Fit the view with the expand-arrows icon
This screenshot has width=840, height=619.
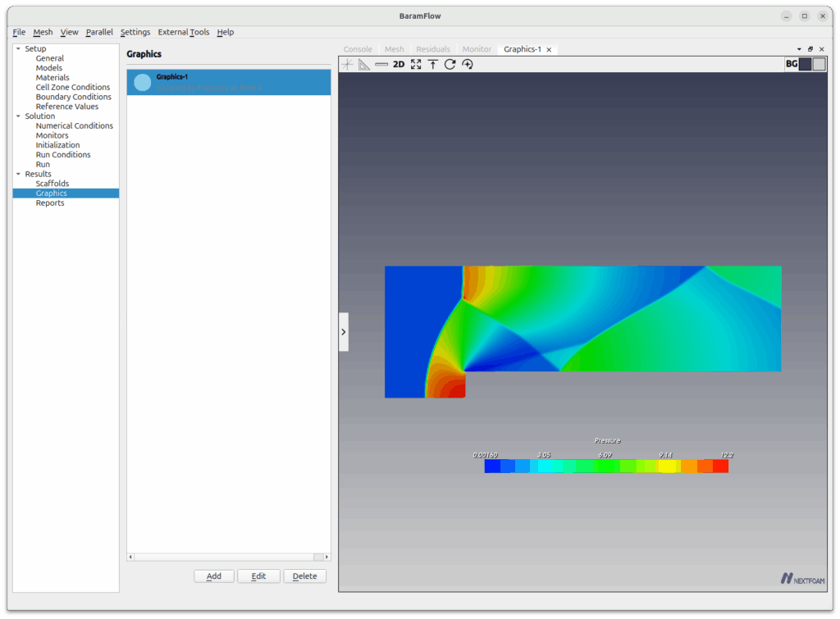tap(416, 64)
